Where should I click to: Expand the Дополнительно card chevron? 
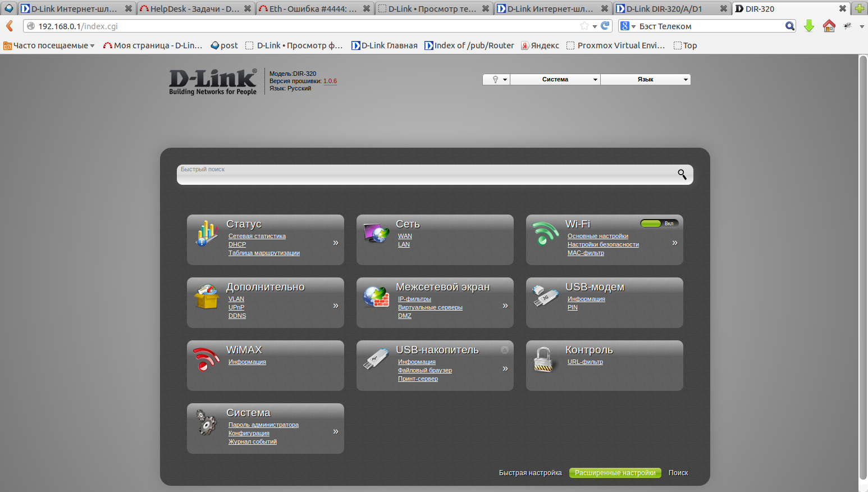pos(336,306)
